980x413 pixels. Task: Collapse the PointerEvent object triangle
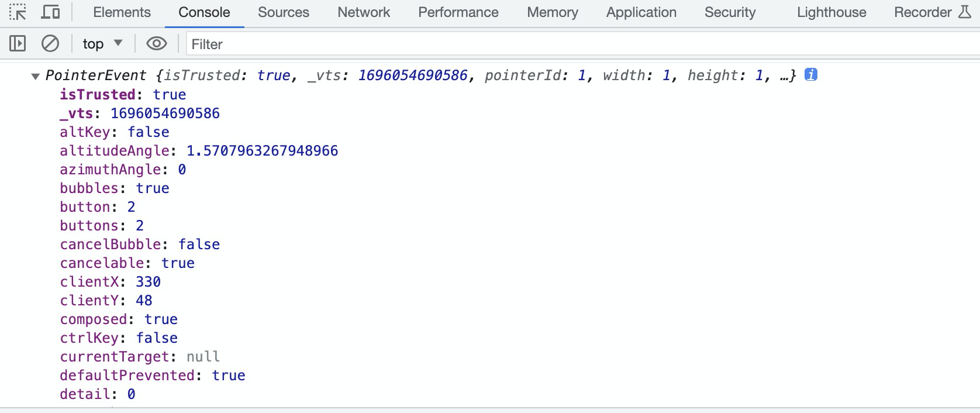[36, 76]
